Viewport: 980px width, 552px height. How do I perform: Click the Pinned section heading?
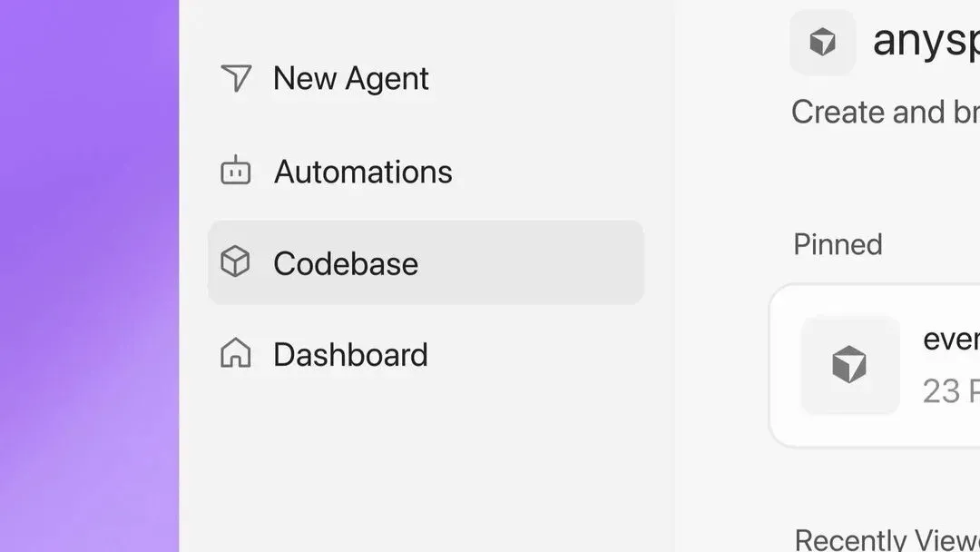pyautogui.click(x=838, y=244)
